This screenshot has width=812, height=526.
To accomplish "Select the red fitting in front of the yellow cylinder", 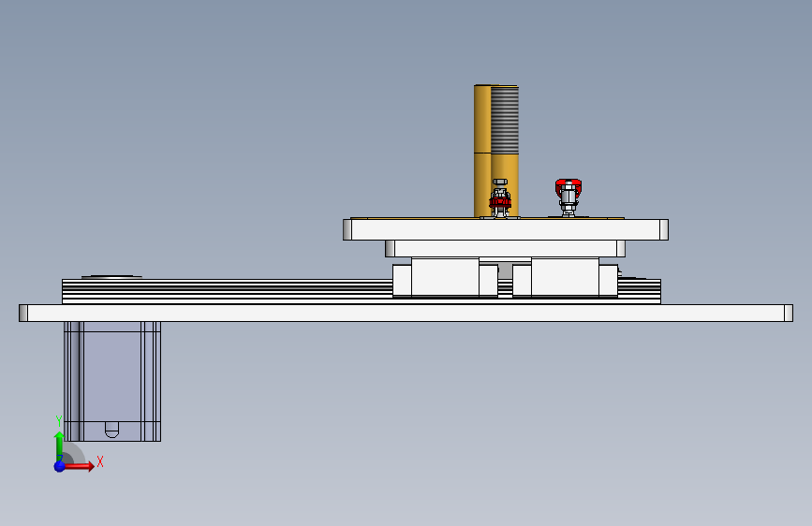I will 500,198.
